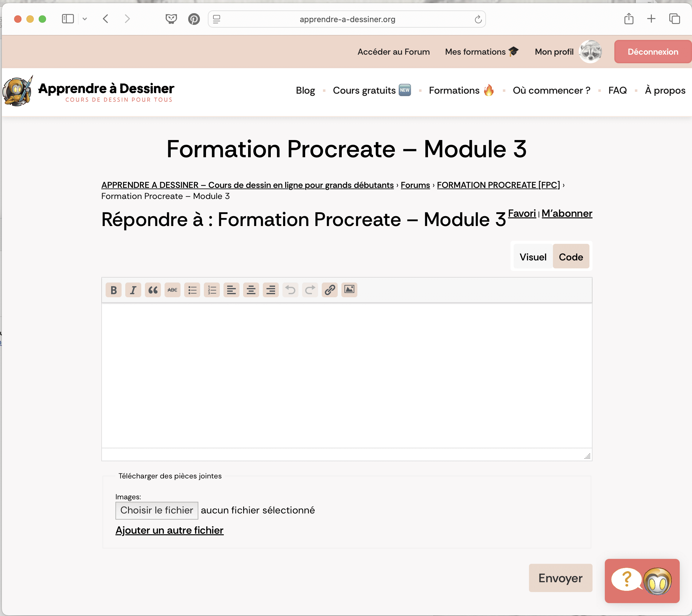Open Cours gratuits menu item

[372, 90]
